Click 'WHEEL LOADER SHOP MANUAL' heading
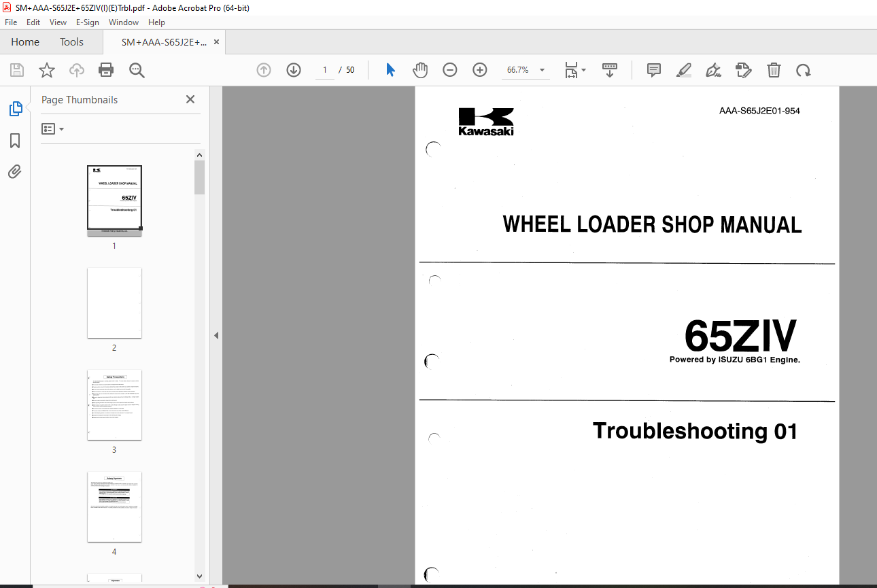 tap(652, 224)
